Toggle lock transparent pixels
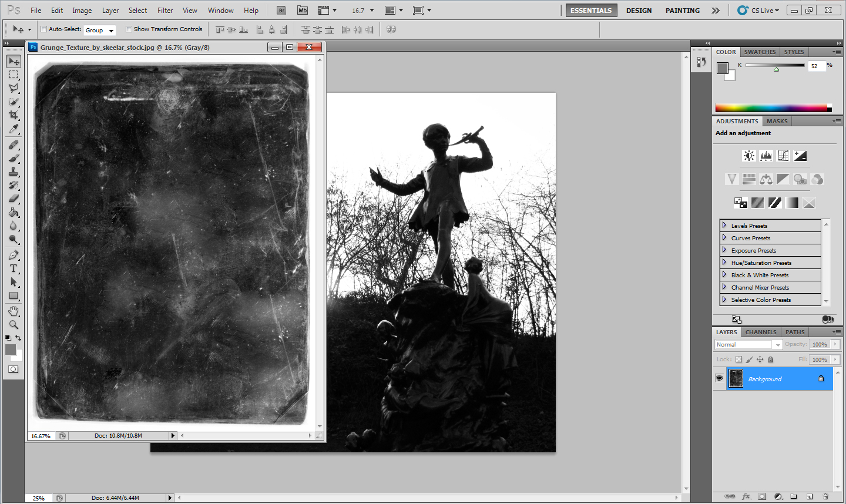 pos(738,359)
